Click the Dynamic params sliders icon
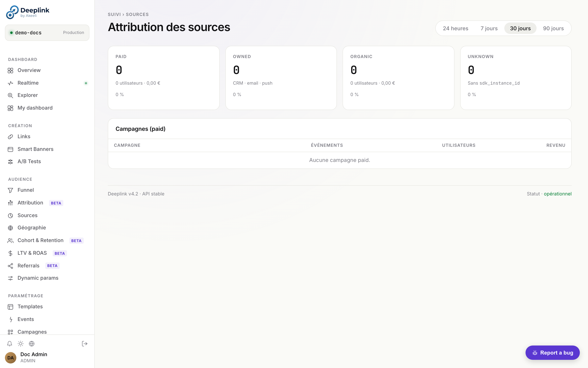The image size is (588, 368). 10,278
